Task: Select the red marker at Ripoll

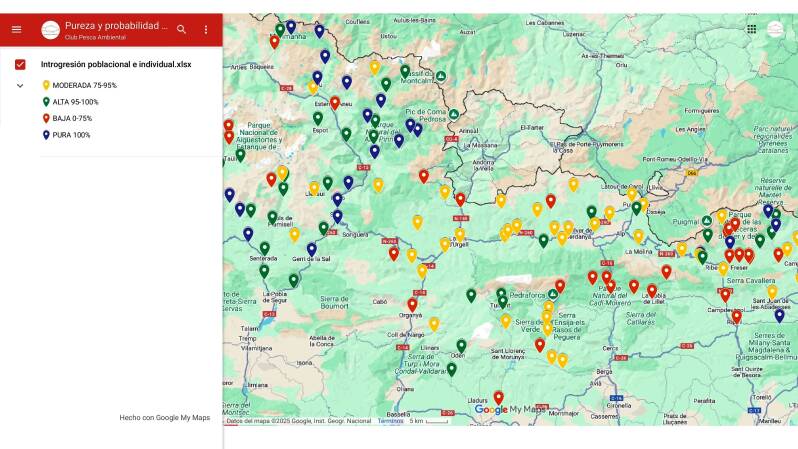Action: point(736,317)
